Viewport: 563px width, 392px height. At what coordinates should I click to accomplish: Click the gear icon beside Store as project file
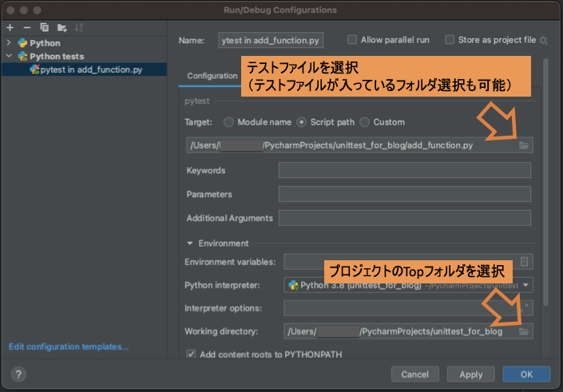tap(544, 40)
